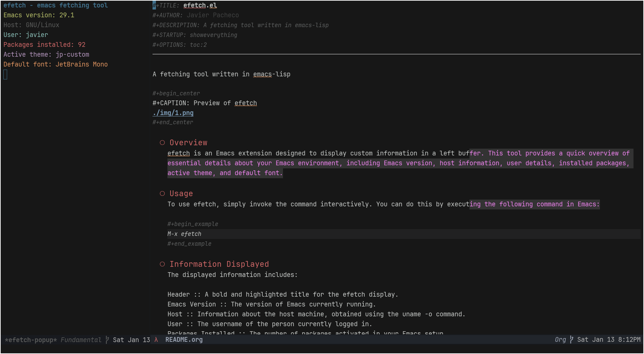Click the empty cursor box in popup
Image resolution: width=644 pixels, height=354 pixels.
click(5, 74)
